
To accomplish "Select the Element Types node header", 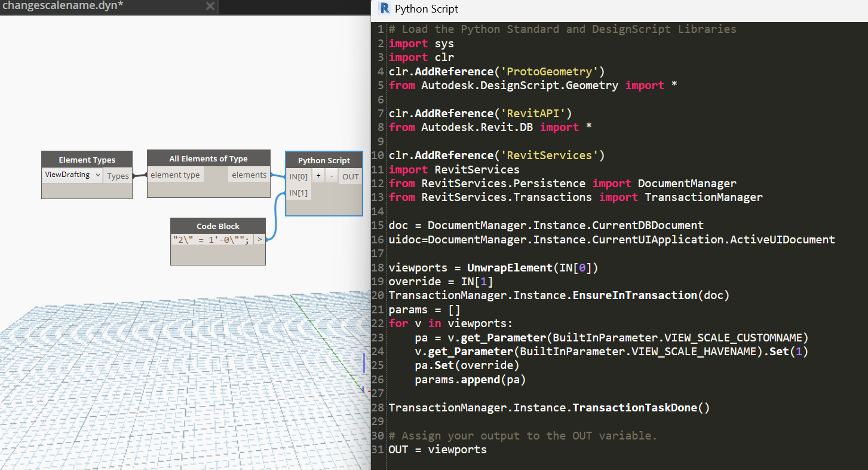I will 87,160.
